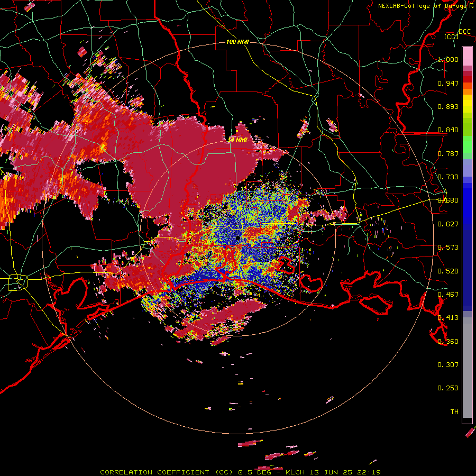Click the 0.520 scale value
476x476 pixels.
[x=448, y=271]
